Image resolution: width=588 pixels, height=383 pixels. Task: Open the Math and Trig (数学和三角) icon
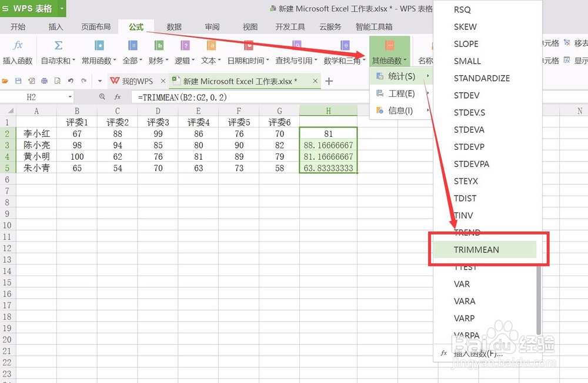(x=345, y=46)
